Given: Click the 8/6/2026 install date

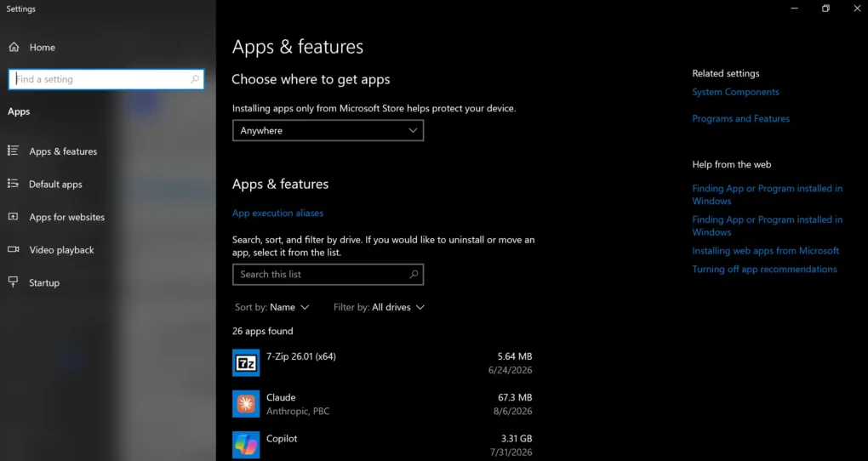Looking at the screenshot, I should [x=512, y=411].
